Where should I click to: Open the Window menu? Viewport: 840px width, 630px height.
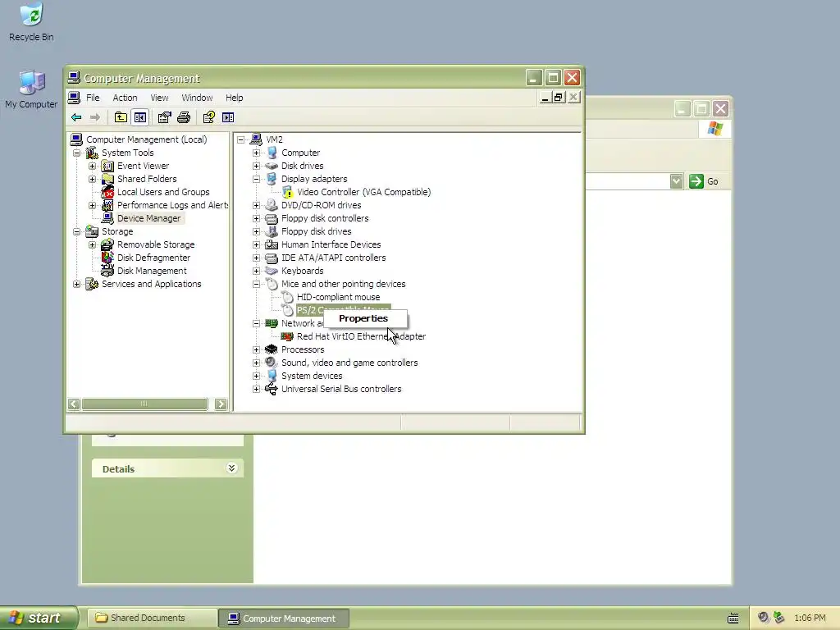pos(197,98)
